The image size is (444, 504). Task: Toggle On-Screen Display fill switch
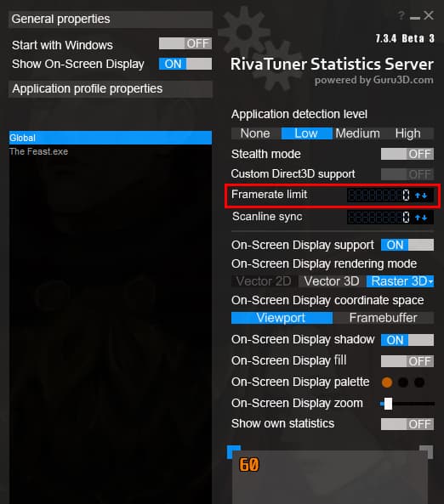point(407,361)
